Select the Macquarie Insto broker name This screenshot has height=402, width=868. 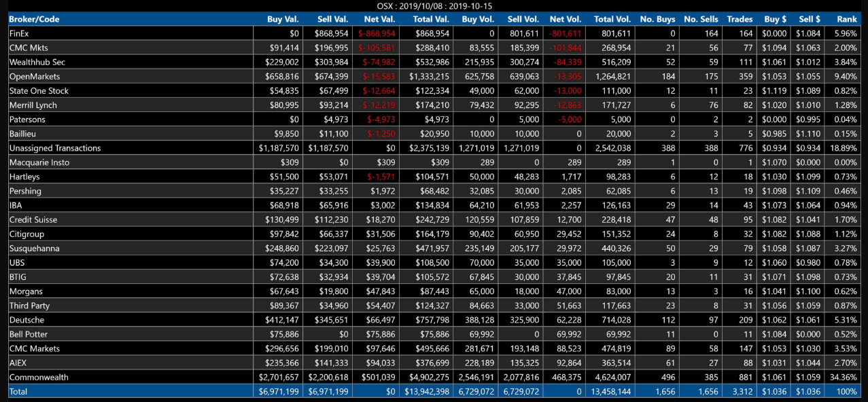(x=39, y=162)
